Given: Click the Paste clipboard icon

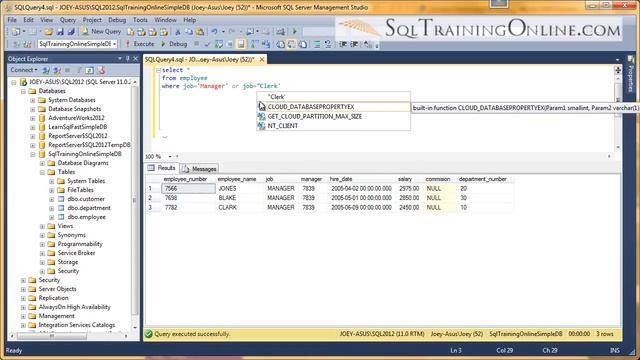Looking at the screenshot, I should click(x=200, y=31).
